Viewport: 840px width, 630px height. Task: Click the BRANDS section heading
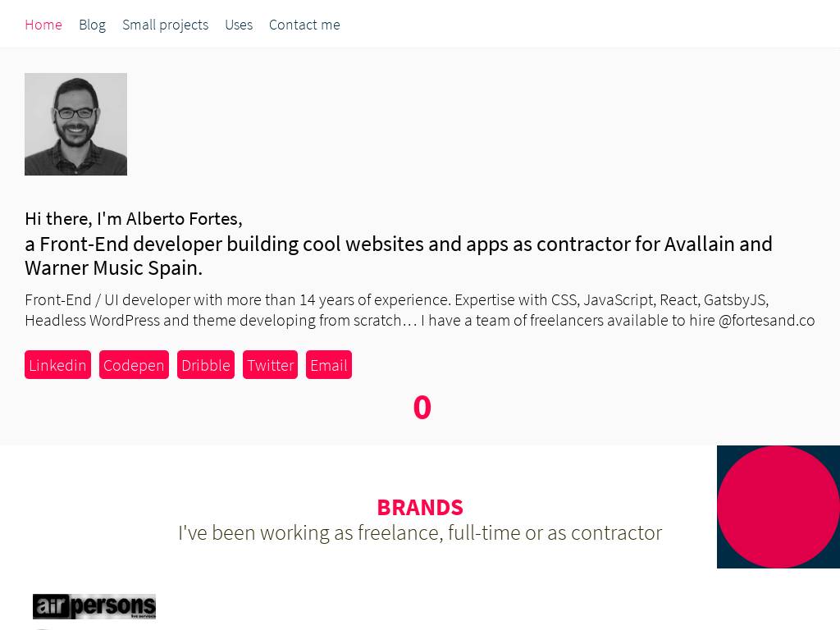click(420, 508)
